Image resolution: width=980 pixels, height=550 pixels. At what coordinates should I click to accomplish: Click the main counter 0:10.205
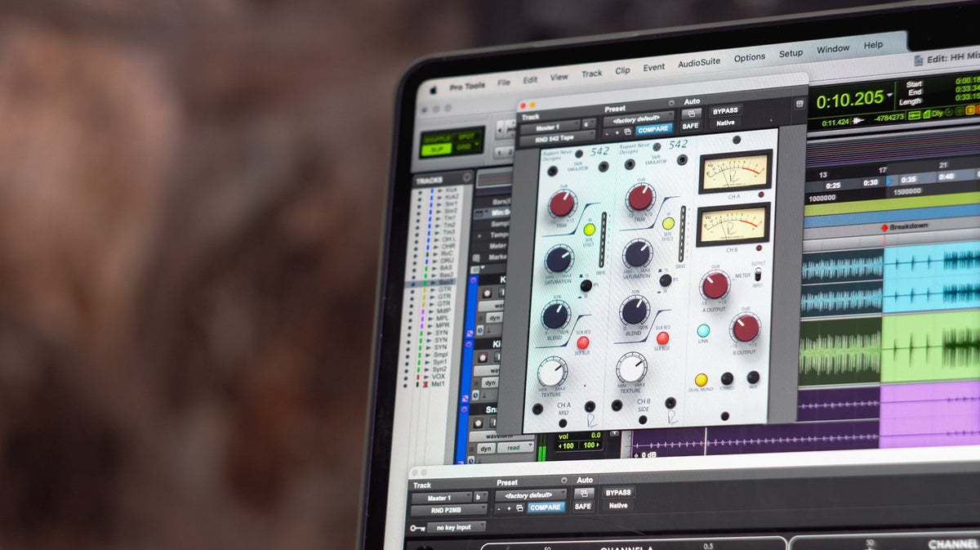click(850, 101)
